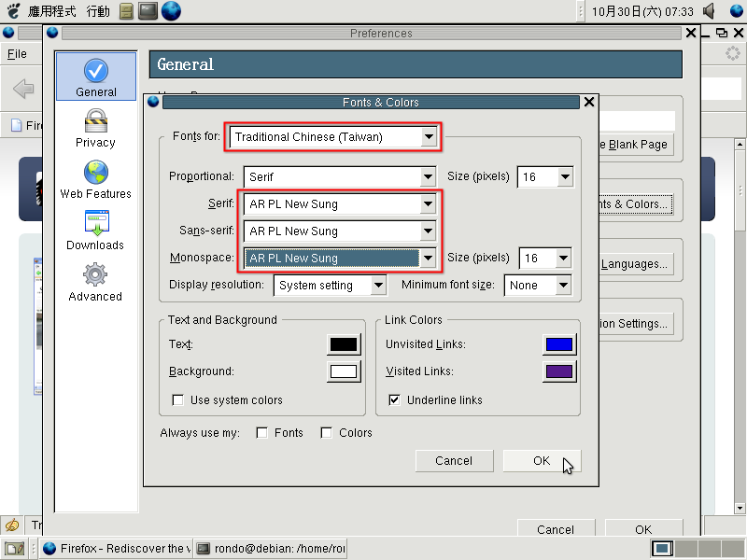Open the Web Features panel

click(95, 180)
